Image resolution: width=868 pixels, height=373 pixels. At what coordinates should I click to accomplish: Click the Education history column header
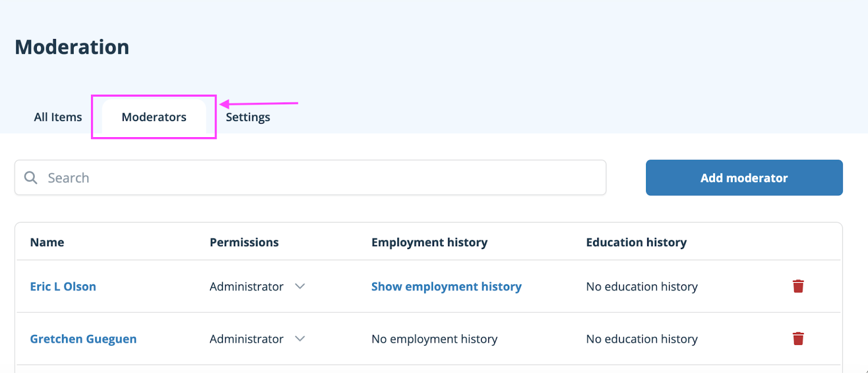click(636, 242)
